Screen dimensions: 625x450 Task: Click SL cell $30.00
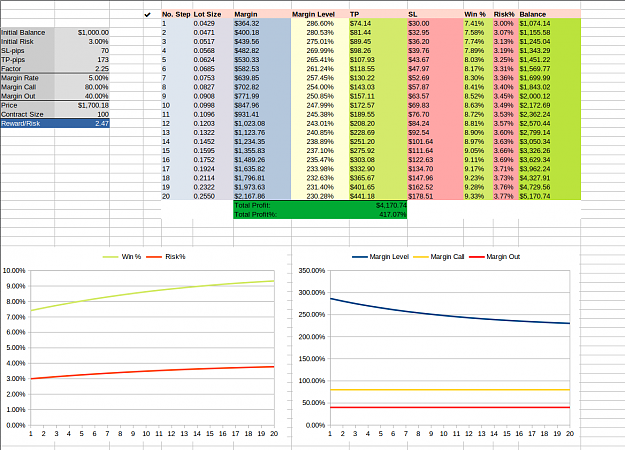(435, 24)
